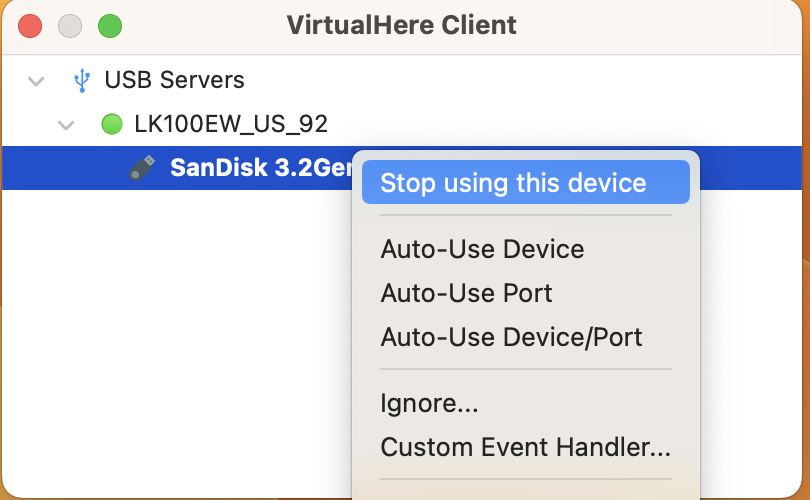Viewport: 810px width, 500px height.
Task: Click the USB symbol icon beside USB Servers
Action: [83, 80]
